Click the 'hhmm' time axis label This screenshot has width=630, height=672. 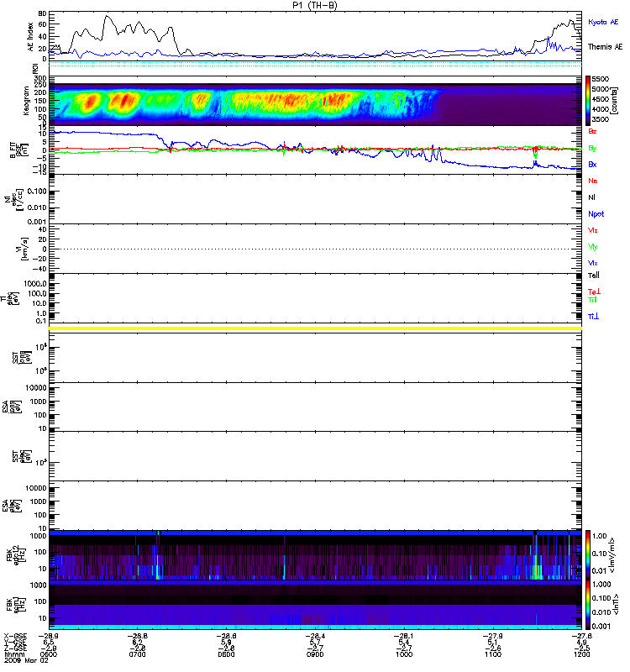coord(14,654)
